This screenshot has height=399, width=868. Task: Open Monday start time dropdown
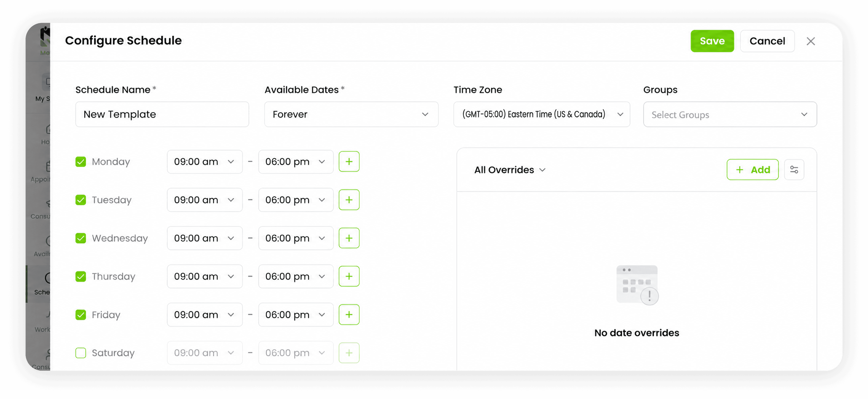[x=205, y=162]
